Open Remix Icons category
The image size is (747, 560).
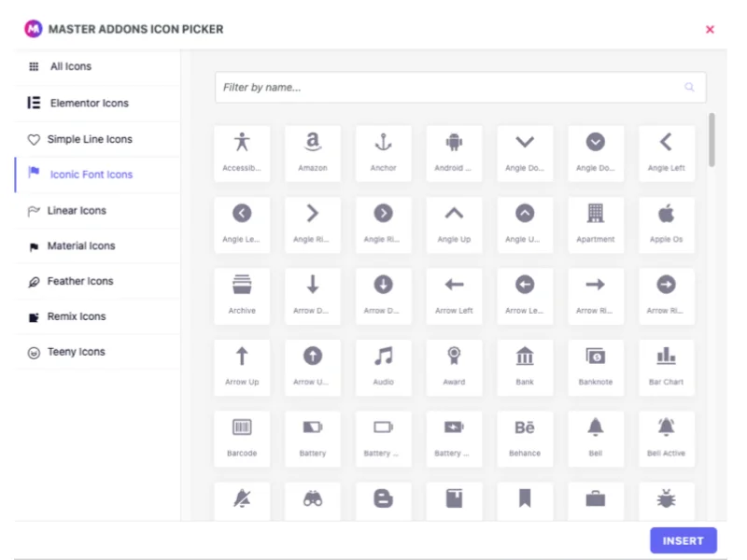(x=98, y=316)
